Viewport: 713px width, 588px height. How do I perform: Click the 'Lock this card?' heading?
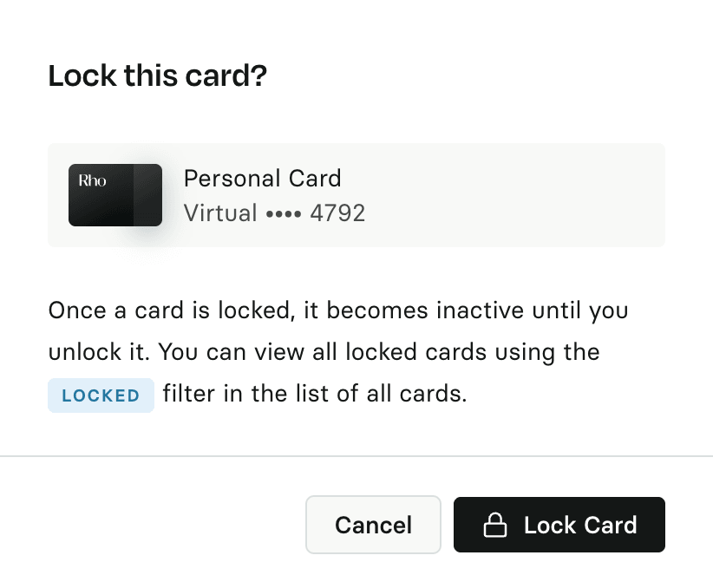click(x=157, y=76)
